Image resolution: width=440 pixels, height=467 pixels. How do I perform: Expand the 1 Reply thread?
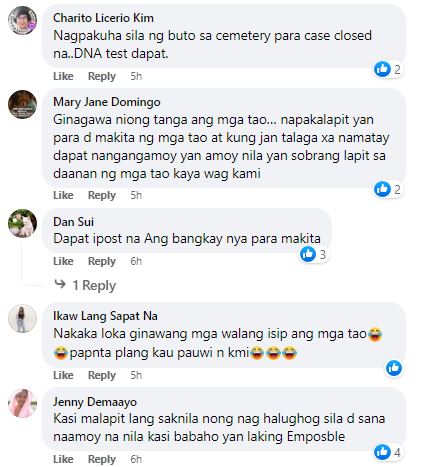[94, 285]
